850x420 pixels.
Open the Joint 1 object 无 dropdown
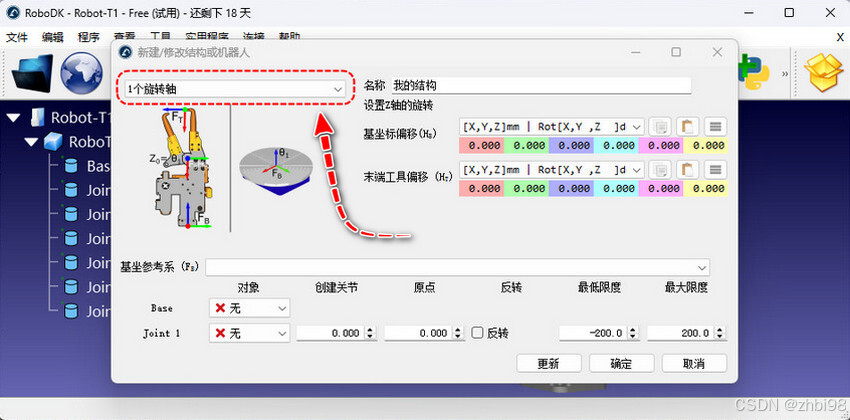pos(249,333)
